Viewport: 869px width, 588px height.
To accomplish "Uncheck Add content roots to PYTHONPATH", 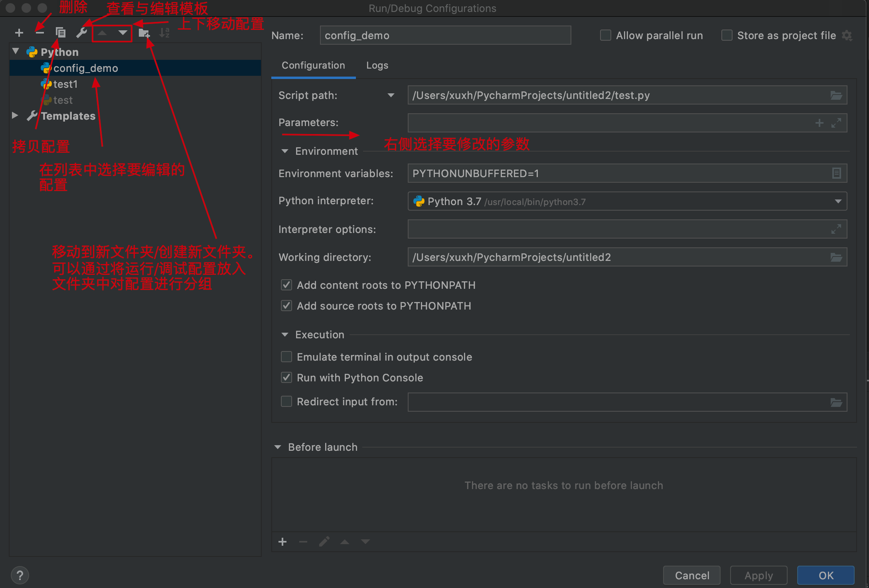I will tap(286, 285).
